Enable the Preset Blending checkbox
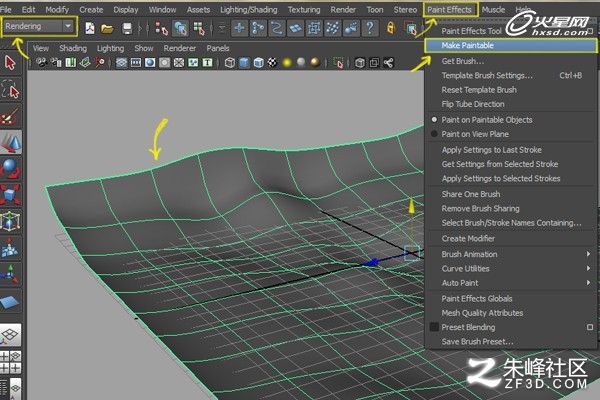 point(434,327)
